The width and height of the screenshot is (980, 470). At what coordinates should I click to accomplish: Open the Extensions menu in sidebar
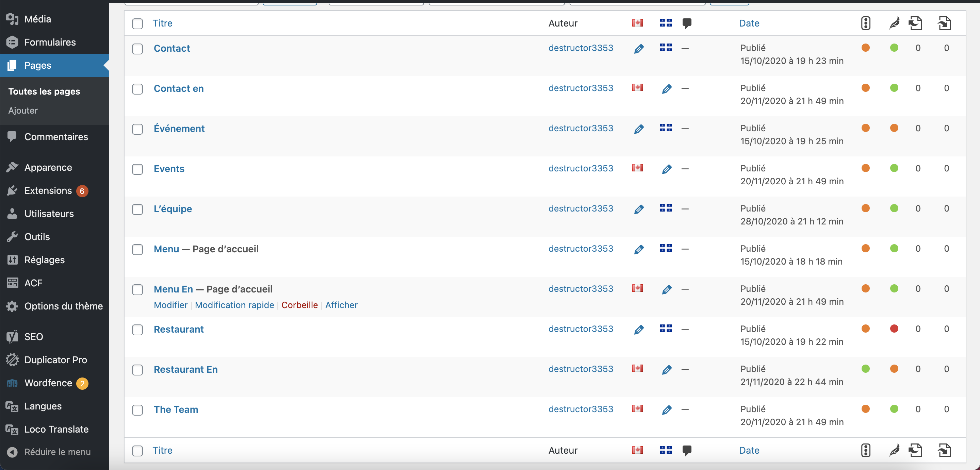(x=48, y=190)
